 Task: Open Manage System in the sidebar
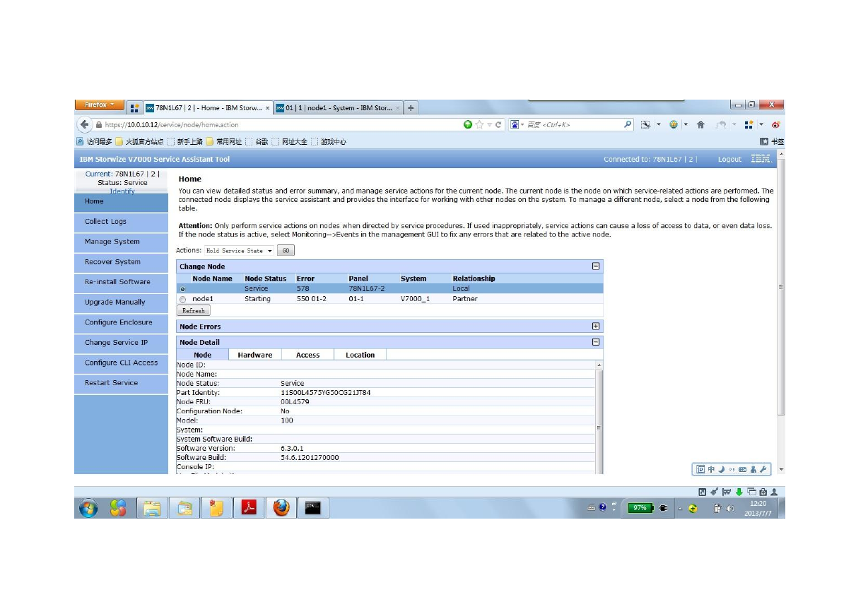(122, 242)
